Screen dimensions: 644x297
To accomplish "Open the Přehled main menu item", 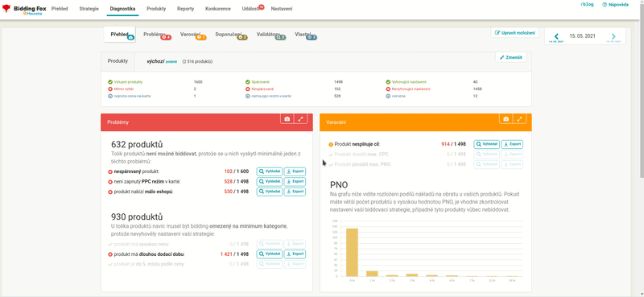I will pyautogui.click(x=60, y=9).
